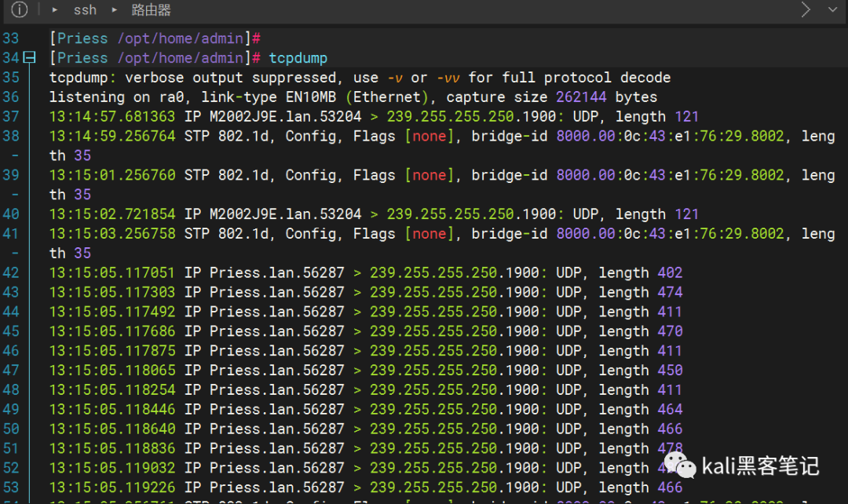
Task: Click the timestamp 13:15:05.118836
Action: [112, 448]
